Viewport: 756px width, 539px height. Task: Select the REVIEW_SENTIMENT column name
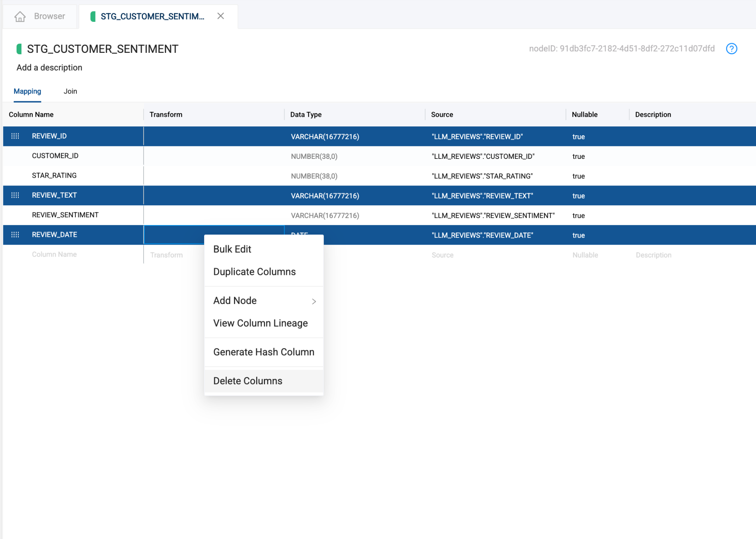[x=65, y=215]
